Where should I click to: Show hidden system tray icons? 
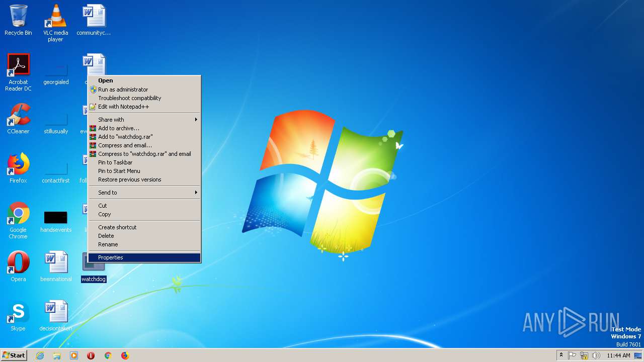pyautogui.click(x=561, y=355)
